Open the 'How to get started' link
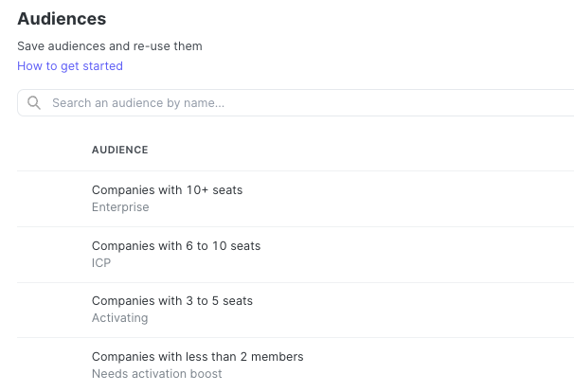Screen dimensions: 574x392 [x=70, y=66]
